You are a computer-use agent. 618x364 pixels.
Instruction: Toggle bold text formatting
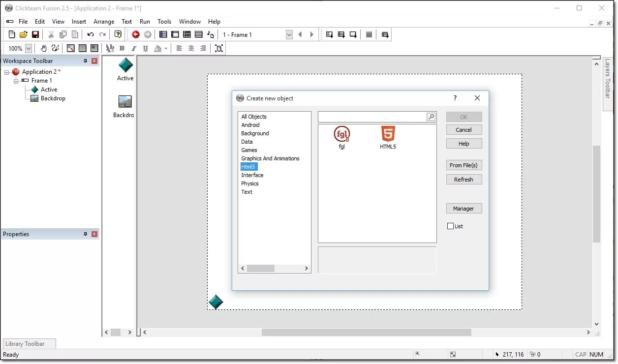[122, 48]
